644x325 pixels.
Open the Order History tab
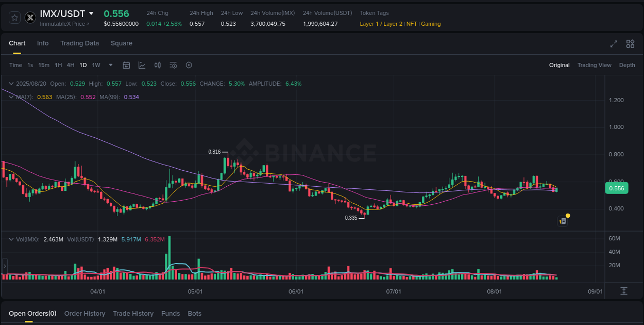coord(84,313)
